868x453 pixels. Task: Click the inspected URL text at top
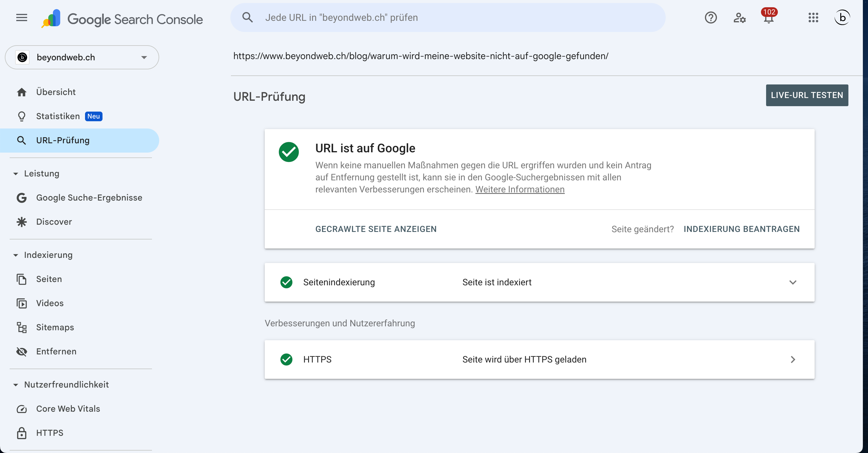pyautogui.click(x=421, y=56)
